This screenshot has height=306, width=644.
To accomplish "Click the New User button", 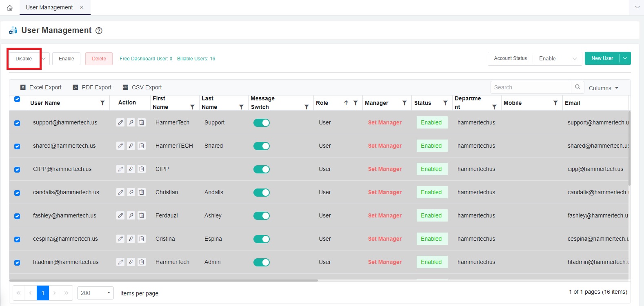I will tap(602, 58).
